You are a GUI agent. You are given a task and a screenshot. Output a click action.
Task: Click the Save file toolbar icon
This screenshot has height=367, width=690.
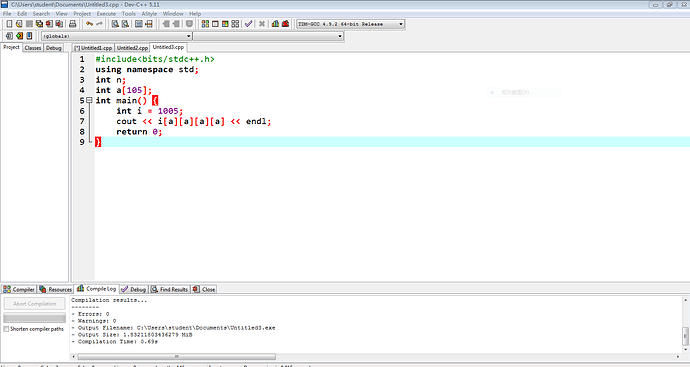pos(29,24)
